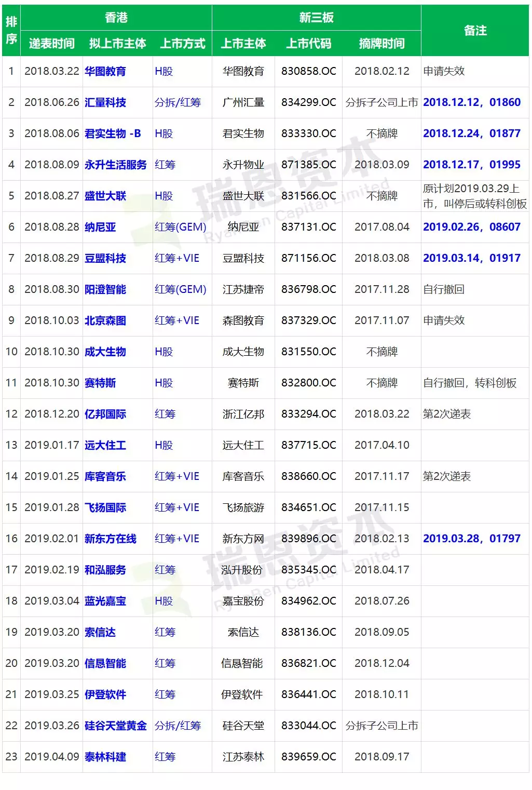Click the remark 2019.03.14，01917
The image size is (532, 790).
472,258
